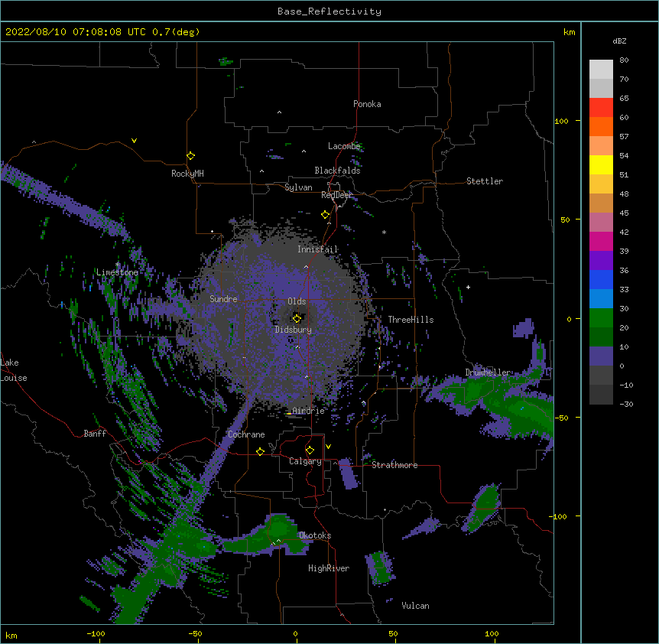Click the magenta 42–39 dBZ legend swatch
This screenshot has height=644, width=659.
[x=601, y=242]
